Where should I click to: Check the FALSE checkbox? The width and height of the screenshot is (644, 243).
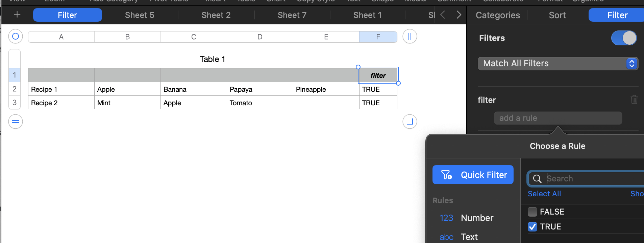coord(532,212)
